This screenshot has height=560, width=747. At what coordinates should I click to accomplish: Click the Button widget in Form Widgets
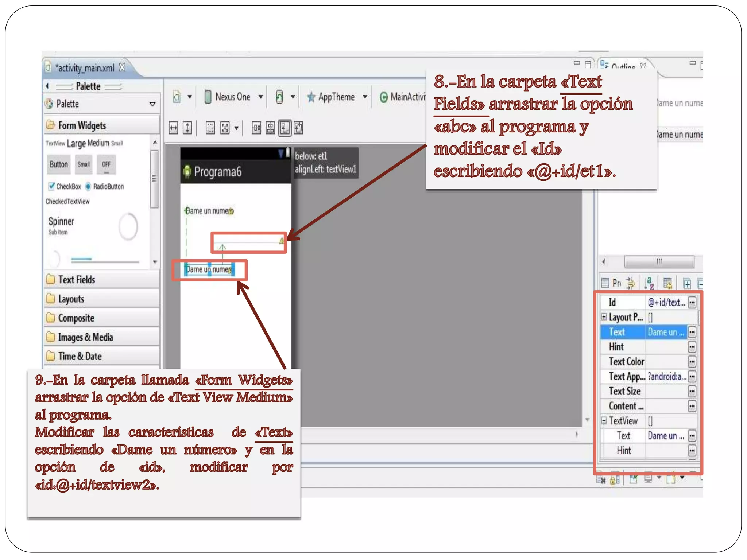[59, 164]
